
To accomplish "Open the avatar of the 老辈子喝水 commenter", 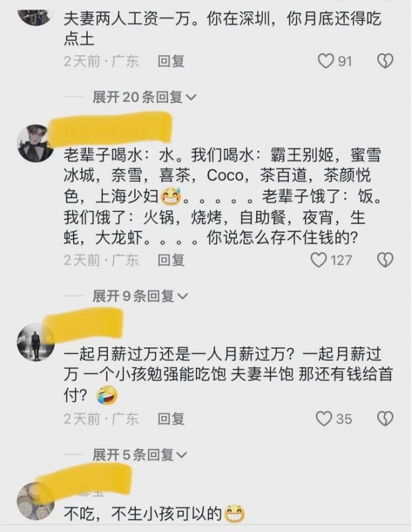I will coord(36,143).
